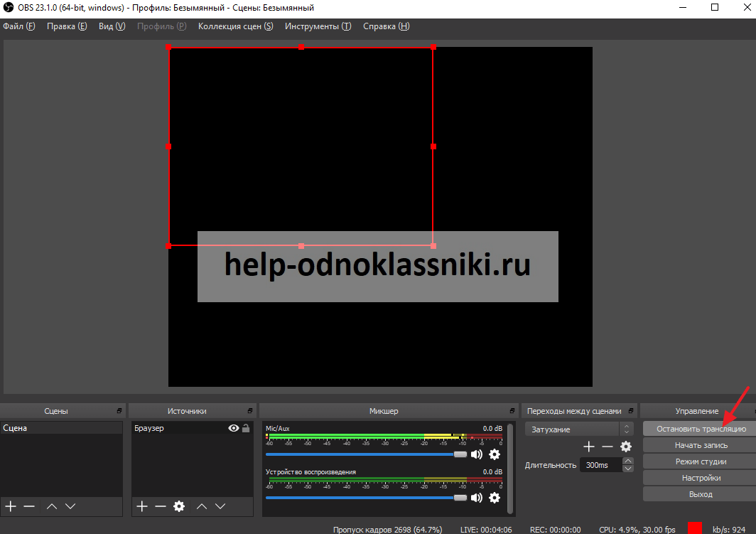756x534 pixels.
Task: Click the left-middle red resize handle
Action: coord(168,146)
